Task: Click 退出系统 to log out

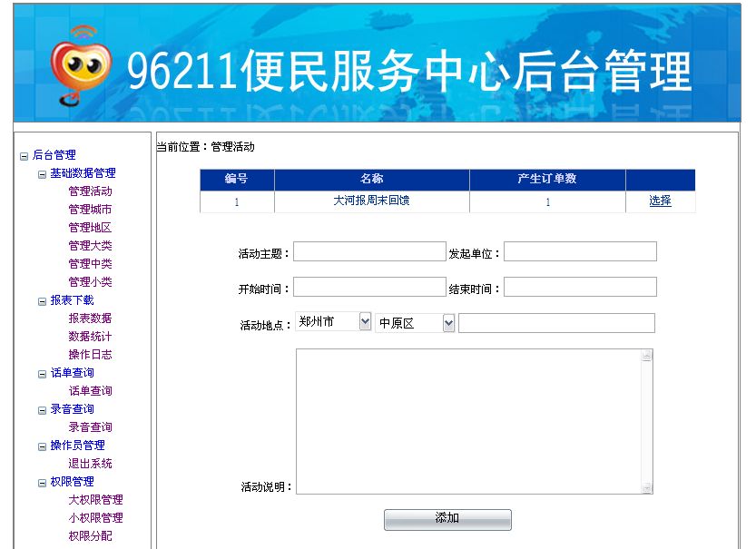Action: (x=90, y=464)
